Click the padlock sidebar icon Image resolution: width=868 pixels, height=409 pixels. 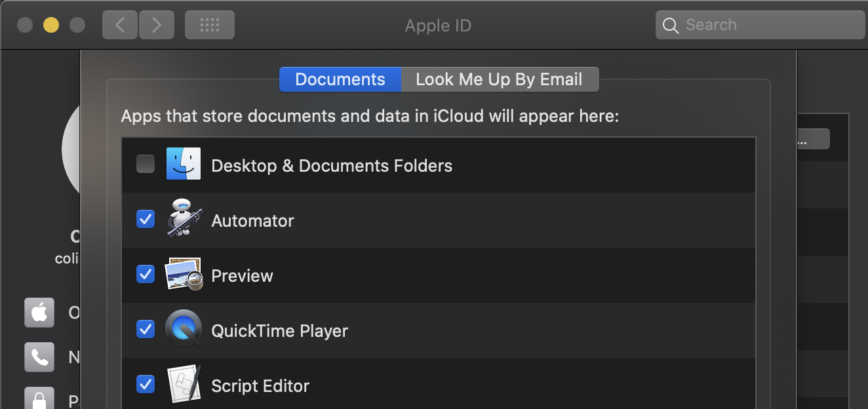(x=39, y=399)
